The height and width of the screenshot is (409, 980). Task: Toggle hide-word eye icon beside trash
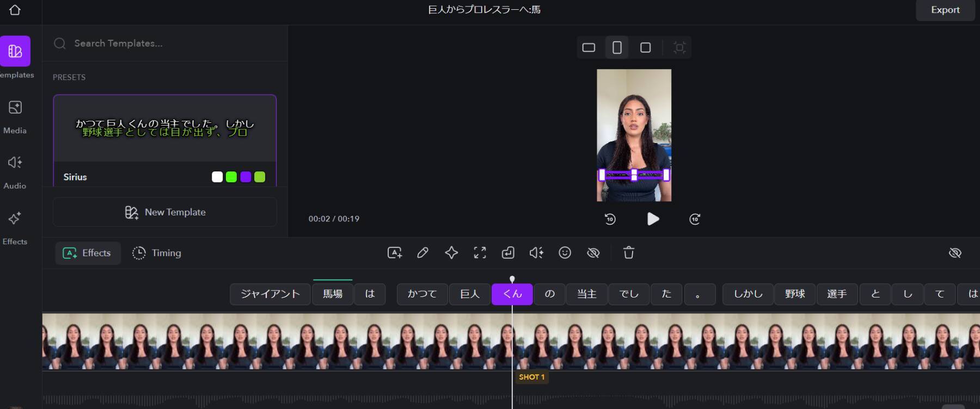pos(593,253)
